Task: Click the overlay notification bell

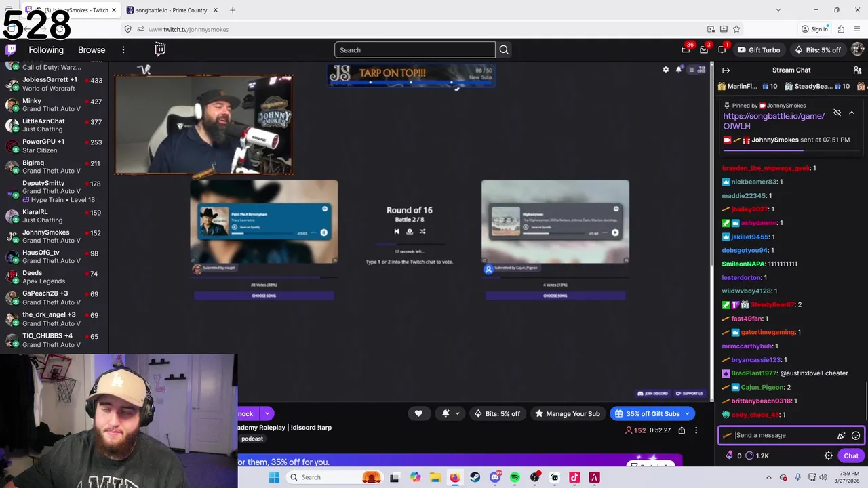Action: [678, 70]
